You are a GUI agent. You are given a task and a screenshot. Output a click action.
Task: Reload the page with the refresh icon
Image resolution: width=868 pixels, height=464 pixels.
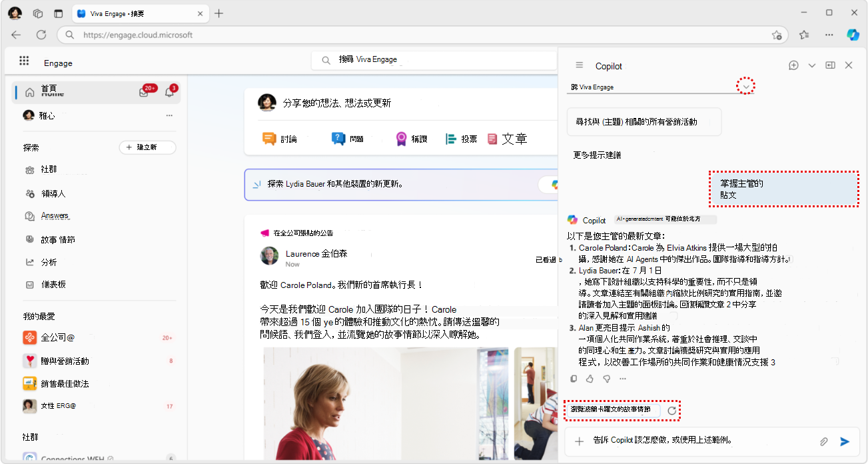pos(41,35)
